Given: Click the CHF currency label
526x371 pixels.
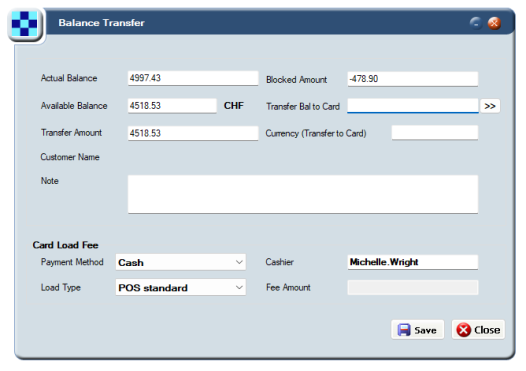Looking at the screenshot, I should click(234, 106).
